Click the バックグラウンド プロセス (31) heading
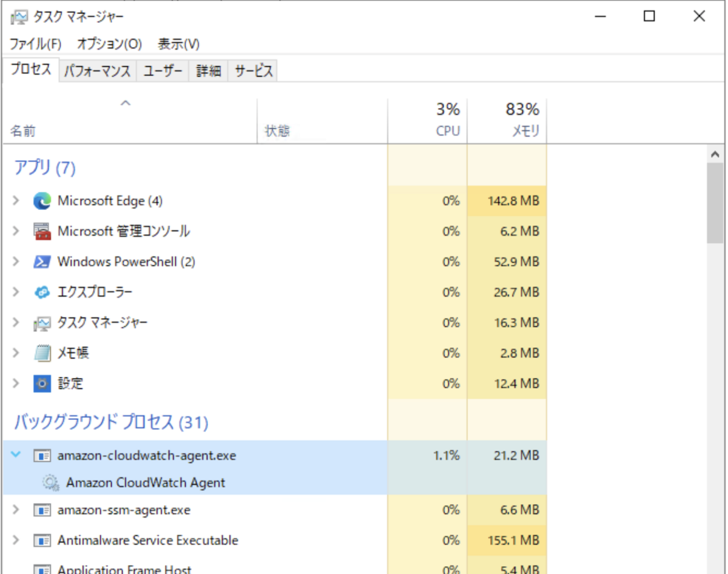The width and height of the screenshot is (728, 574). click(111, 422)
